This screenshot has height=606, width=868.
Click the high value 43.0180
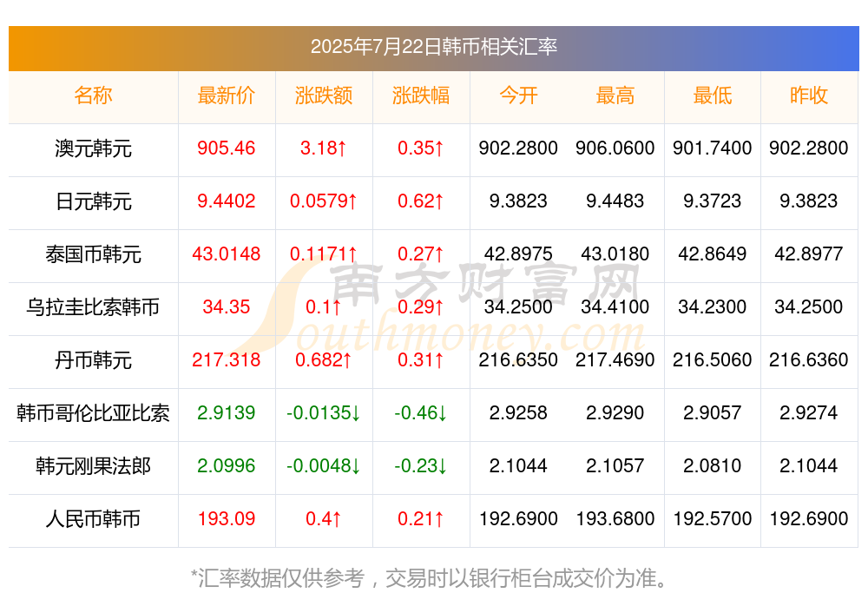tap(615, 254)
